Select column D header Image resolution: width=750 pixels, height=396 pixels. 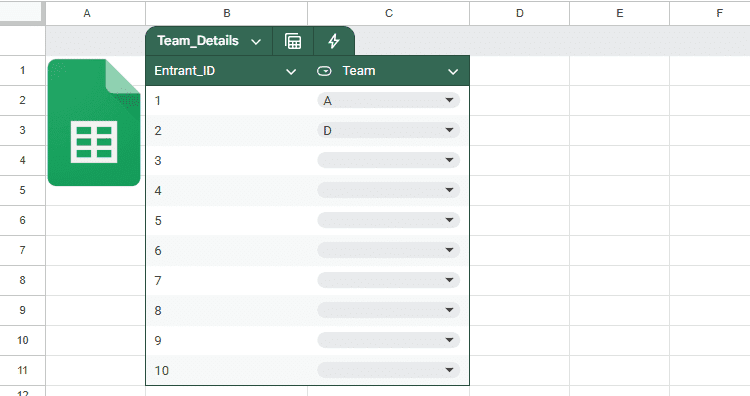(x=520, y=13)
